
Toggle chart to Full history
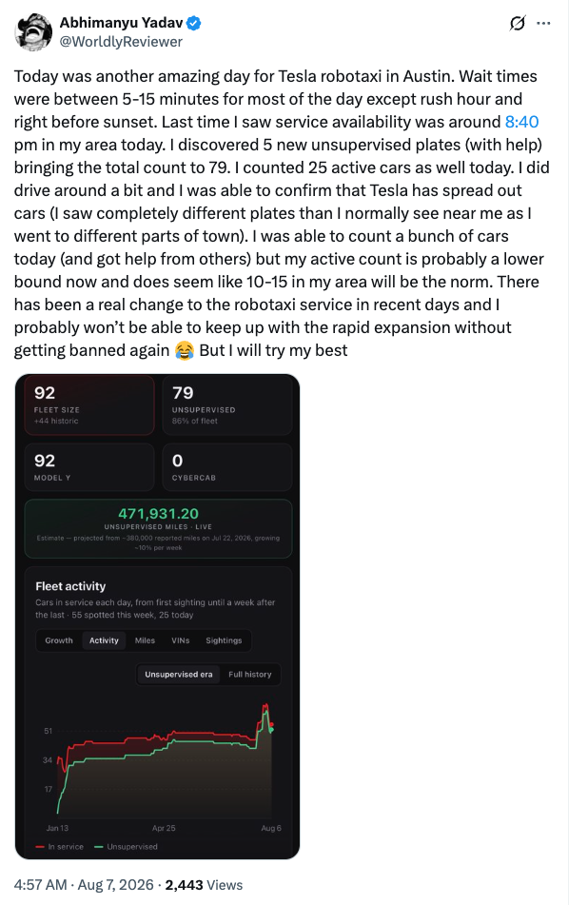click(x=250, y=674)
